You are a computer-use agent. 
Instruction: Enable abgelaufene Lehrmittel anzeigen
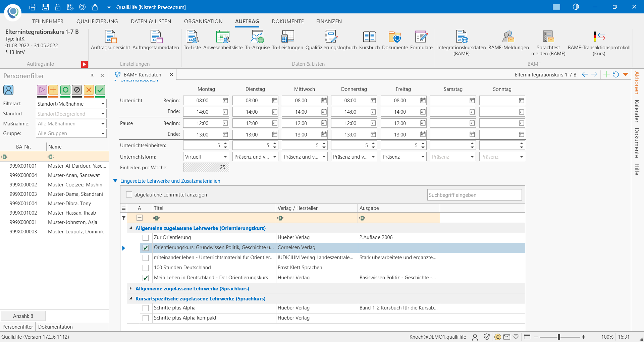tap(129, 194)
